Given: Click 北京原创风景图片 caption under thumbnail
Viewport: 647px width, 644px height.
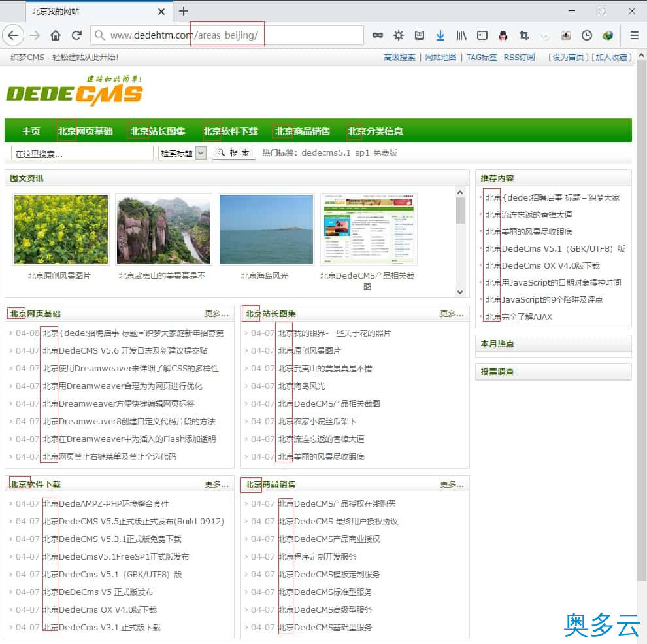Looking at the screenshot, I should pyautogui.click(x=59, y=276).
